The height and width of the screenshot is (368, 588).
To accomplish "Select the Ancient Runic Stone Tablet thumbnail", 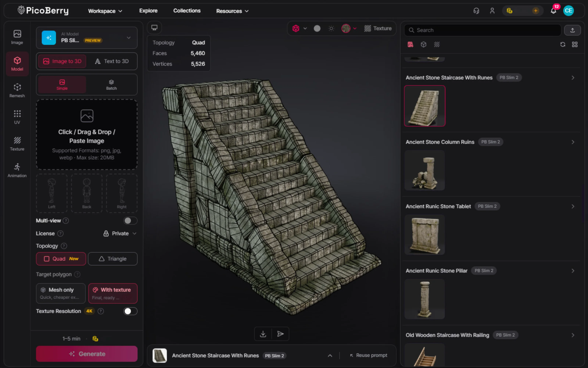I will pyautogui.click(x=424, y=235).
